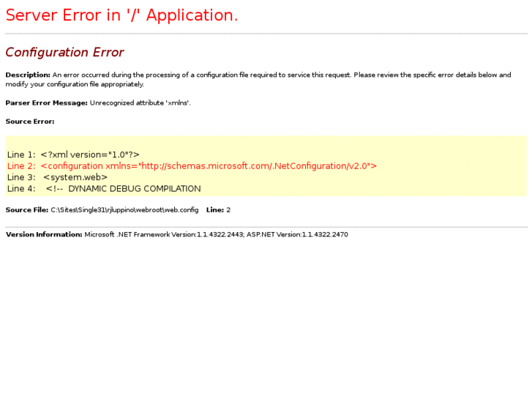Screen dimensions: 532x399
Task: Click the "Version Information:" label
Action: [x=44, y=235]
